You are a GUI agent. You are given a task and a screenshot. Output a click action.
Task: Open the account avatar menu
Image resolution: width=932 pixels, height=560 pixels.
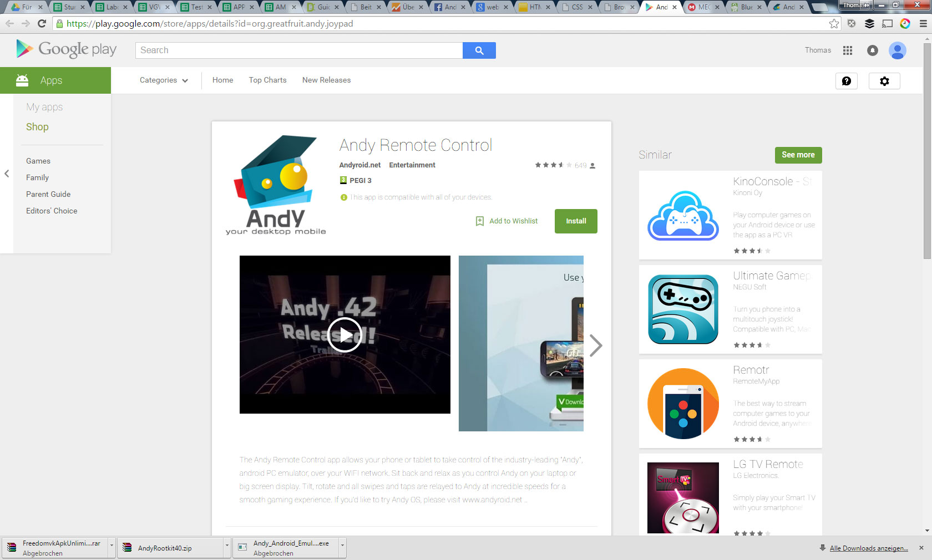898,50
